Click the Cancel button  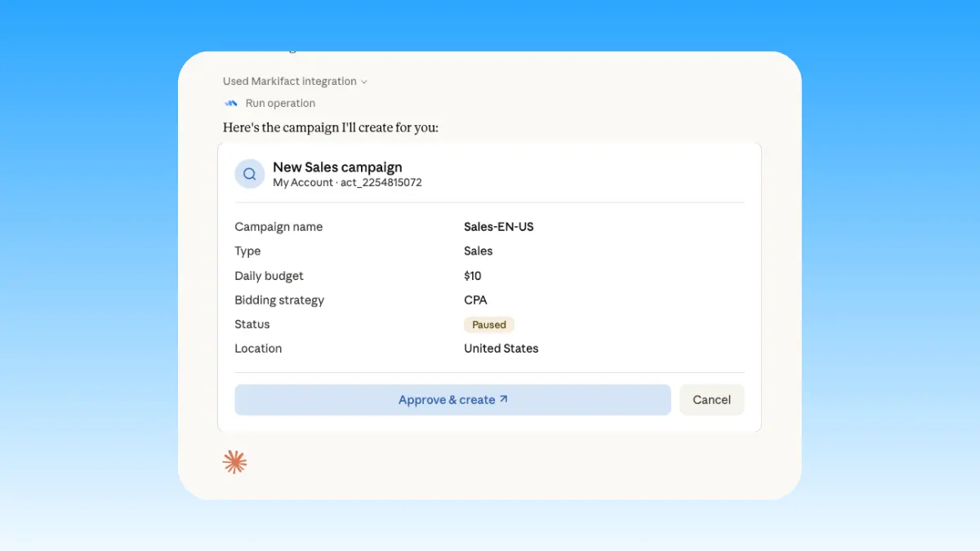click(x=711, y=399)
